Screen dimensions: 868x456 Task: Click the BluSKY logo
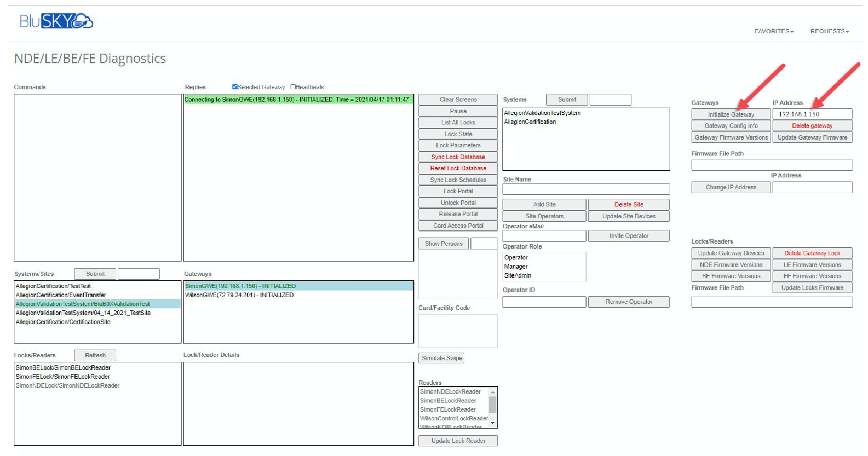coord(56,21)
